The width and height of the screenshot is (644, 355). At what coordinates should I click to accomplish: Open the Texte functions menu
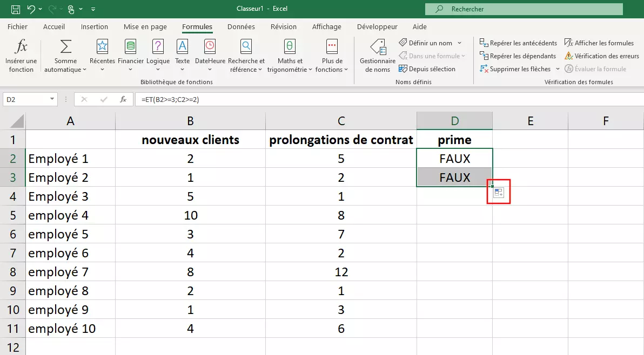coord(183,56)
